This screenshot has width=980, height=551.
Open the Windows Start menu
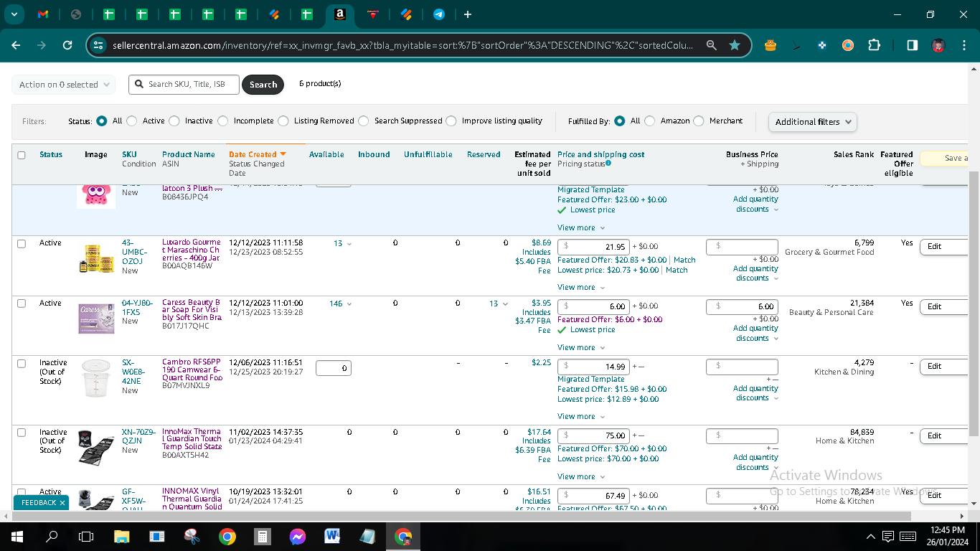(x=17, y=537)
